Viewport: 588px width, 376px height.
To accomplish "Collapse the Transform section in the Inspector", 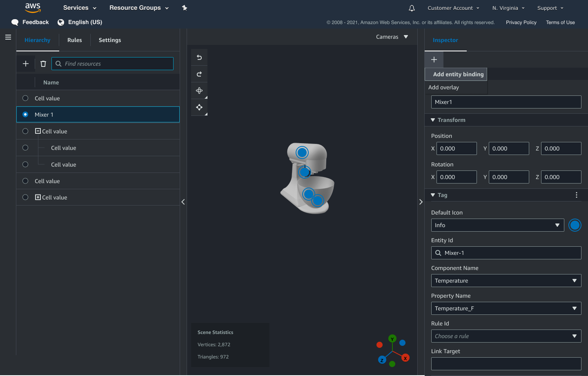I will coord(433,120).
